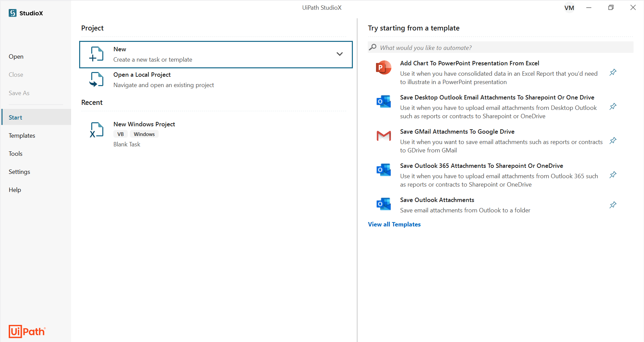Click the StudioX logo icon

(13, 13)
